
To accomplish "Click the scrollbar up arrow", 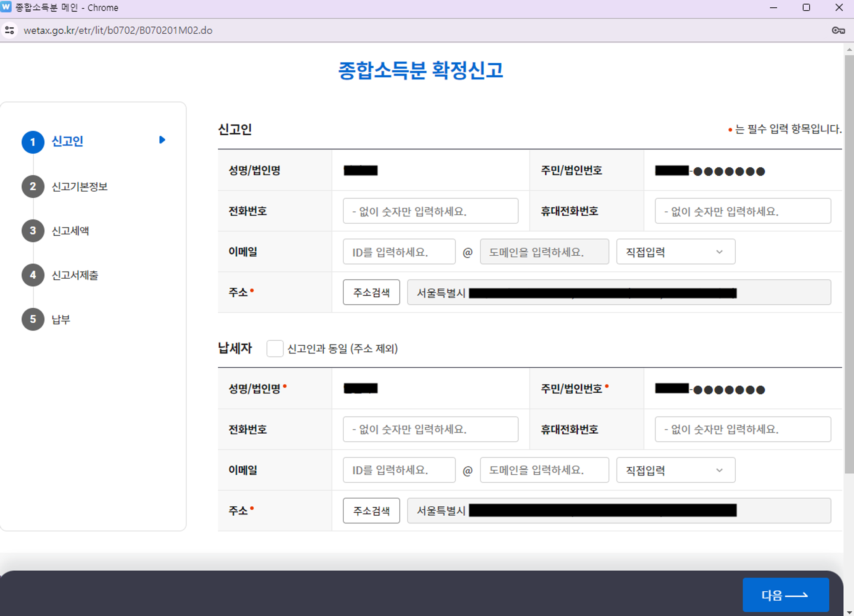I will pyautogui.click(x=849, y=50).
